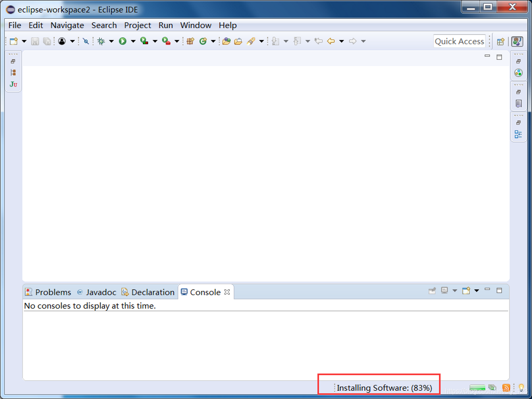Open the Search menu in menu bar
Viewport: 532px width, 399px height.
(x=104, y=25)
